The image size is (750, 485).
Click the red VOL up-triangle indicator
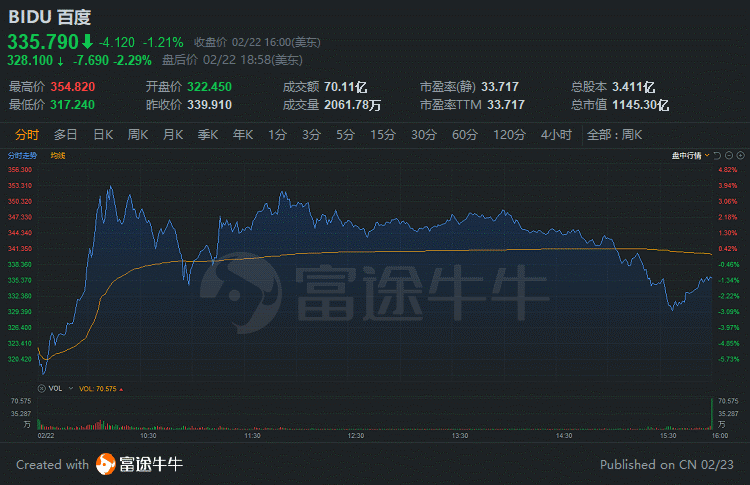click(x=120, y=388)
